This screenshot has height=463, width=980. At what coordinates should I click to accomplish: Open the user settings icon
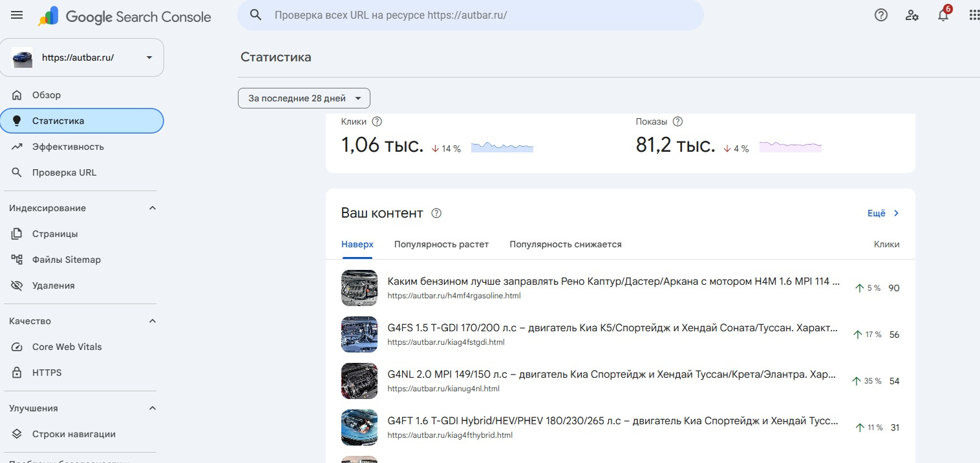(x=912, y=15)
